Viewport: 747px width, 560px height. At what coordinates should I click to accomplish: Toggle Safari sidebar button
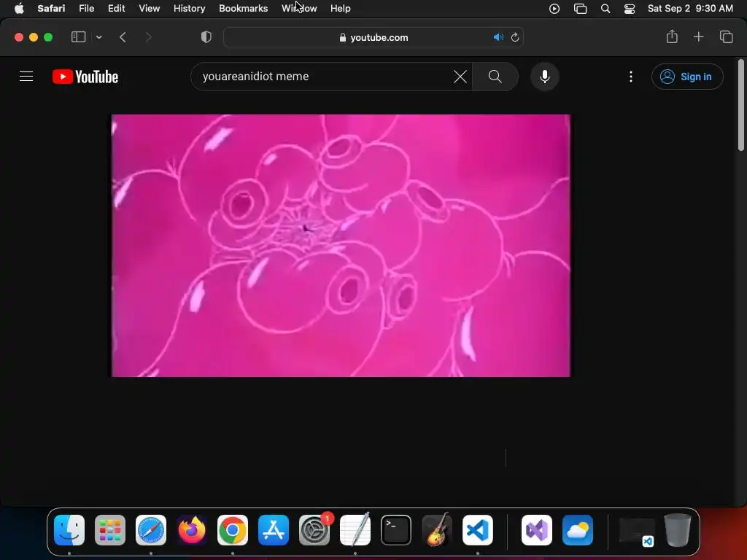point(78,37)
